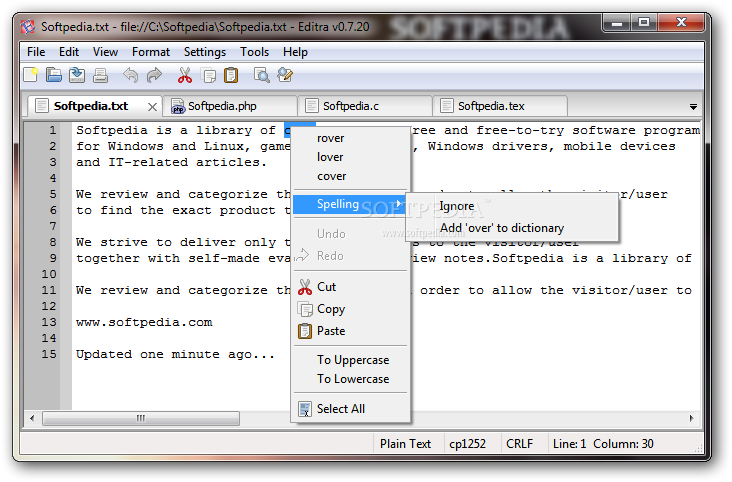Choose spelling suggestion 'rover'
The height and width of the screenshot is (482, 732).
pyautogui.click(x=350, y=138)
